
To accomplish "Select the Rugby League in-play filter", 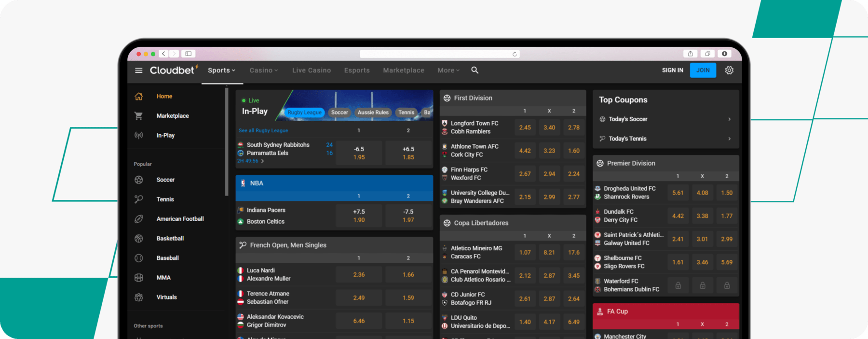I will click(x=305, y=113).
